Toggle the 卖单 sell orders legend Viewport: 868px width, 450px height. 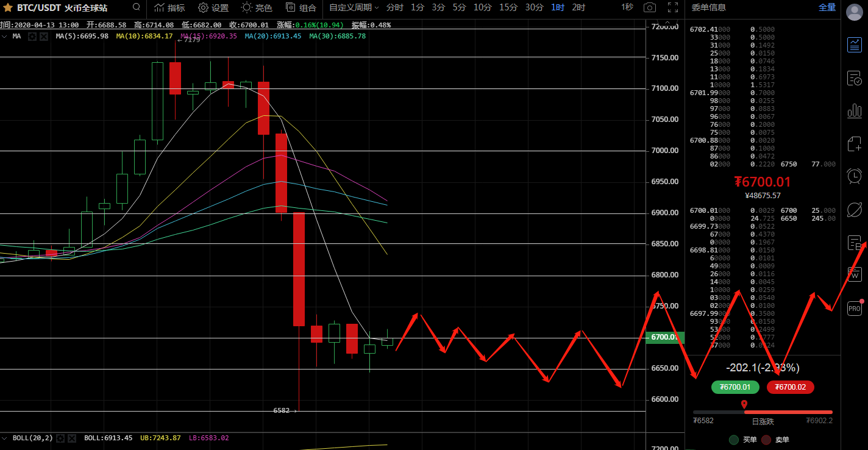coord(775,440)
